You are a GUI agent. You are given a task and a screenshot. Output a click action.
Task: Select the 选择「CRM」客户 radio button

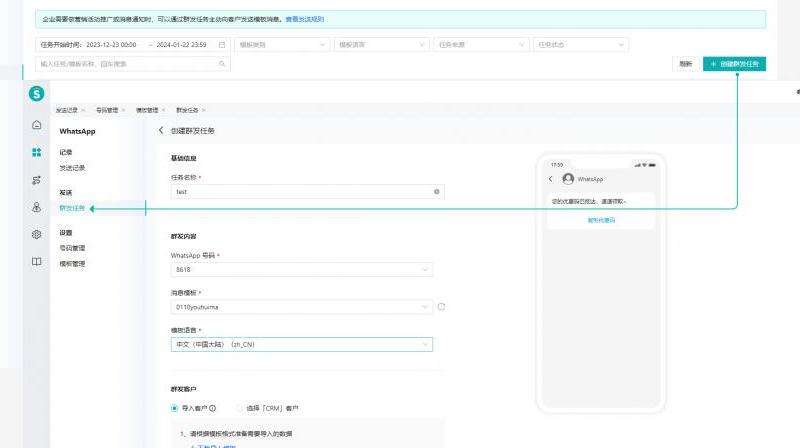pos(240,408)
